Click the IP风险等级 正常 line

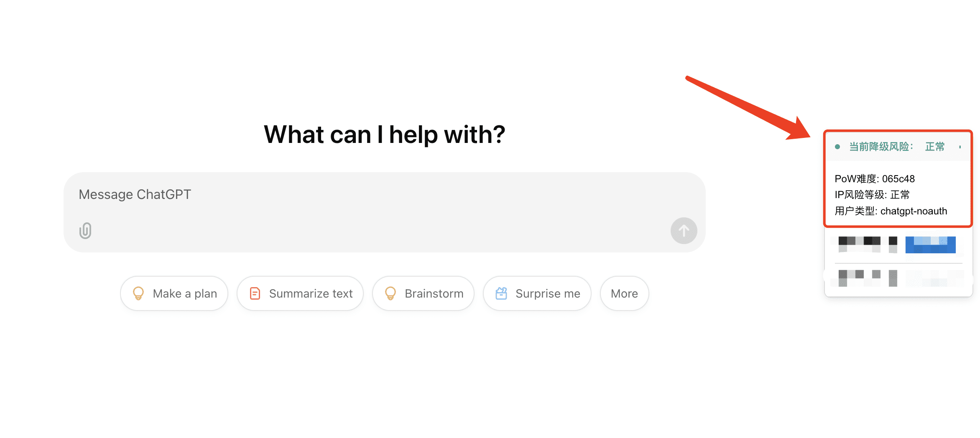872,195
